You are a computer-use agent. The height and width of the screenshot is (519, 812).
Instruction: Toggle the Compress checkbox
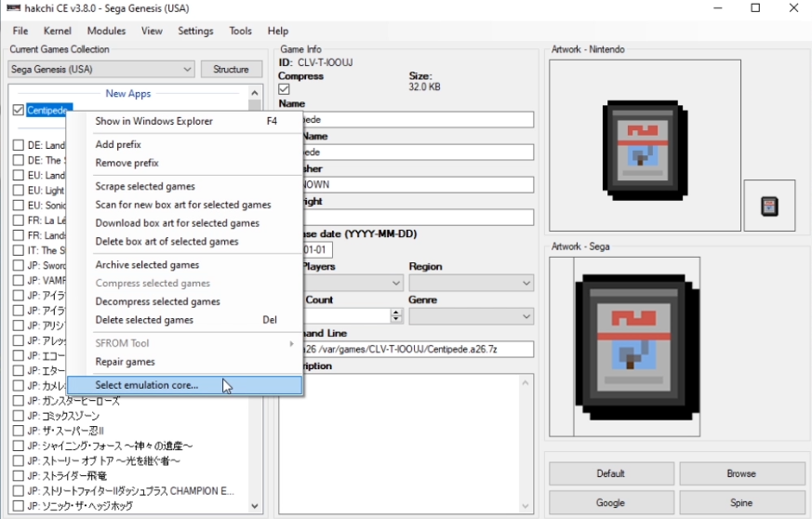(284, 89)
